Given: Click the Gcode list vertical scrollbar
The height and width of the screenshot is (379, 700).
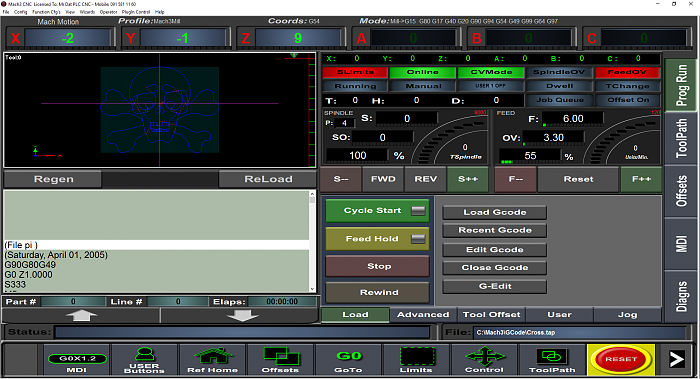Looking at the screenshot, I should [312, 242].
